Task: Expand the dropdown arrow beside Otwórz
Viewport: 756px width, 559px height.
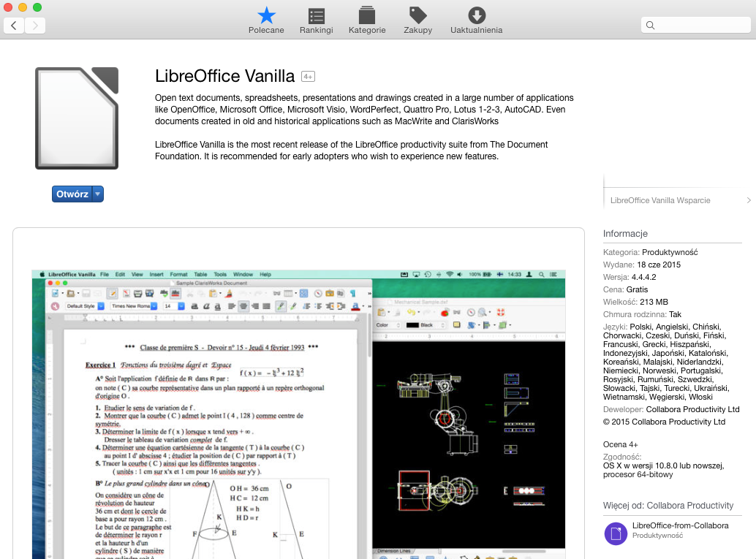Action: (x=98, y=194)
